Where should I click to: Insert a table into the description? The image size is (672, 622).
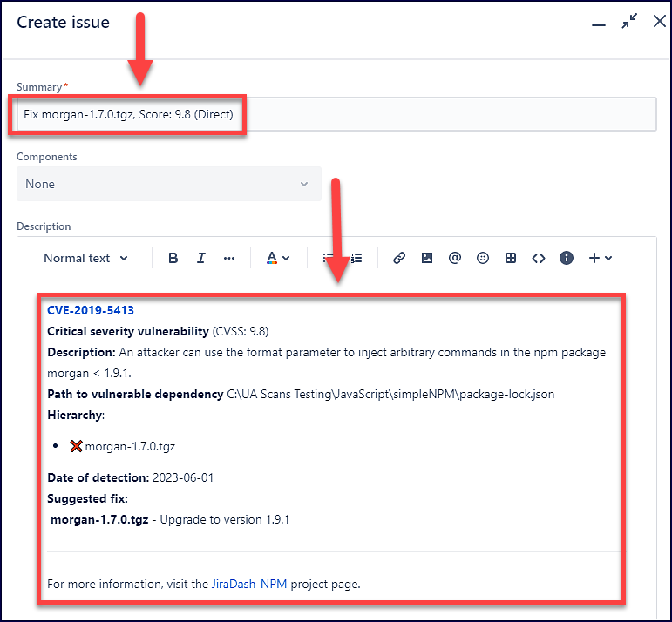tap(511, 258)
